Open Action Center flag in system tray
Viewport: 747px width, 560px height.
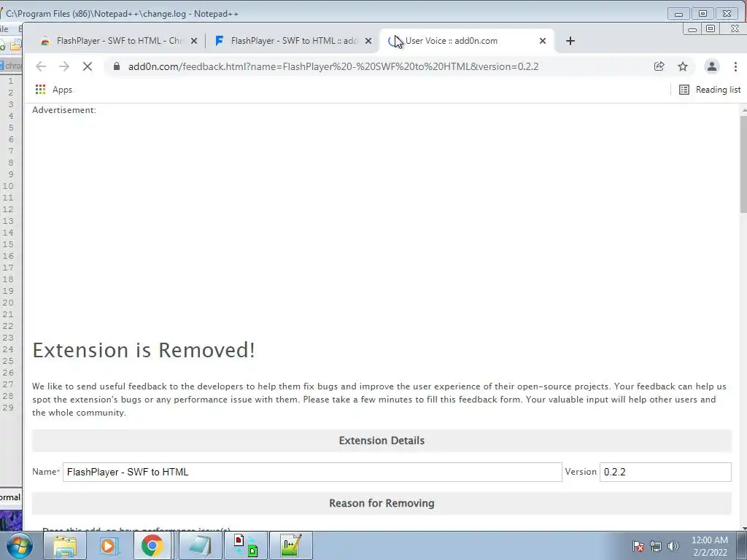(638, 546)
